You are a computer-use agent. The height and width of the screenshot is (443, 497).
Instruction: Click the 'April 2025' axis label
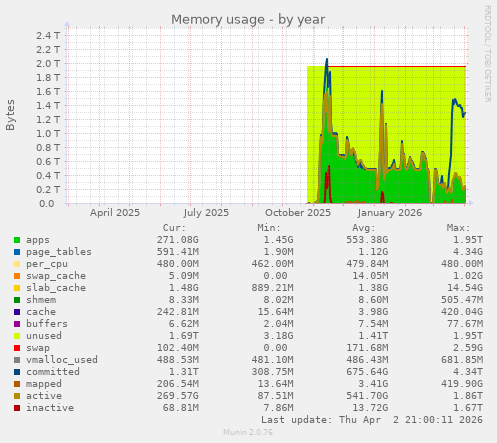point(115,213)
